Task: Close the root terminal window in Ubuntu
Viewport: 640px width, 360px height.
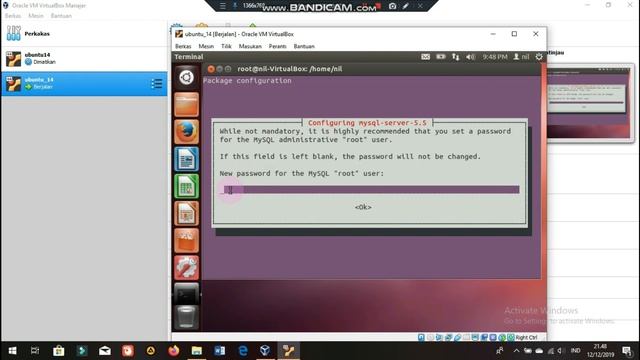Action: 211,69
